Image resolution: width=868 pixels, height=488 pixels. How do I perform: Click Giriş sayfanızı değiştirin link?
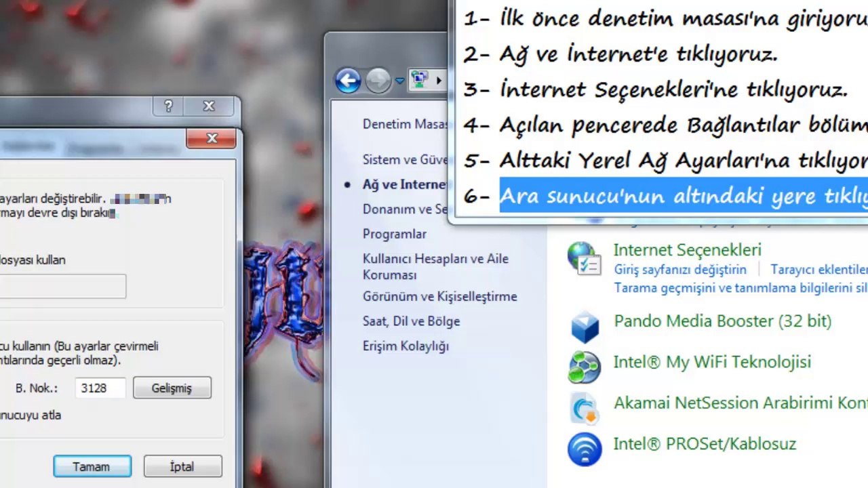tap(680, 270)
